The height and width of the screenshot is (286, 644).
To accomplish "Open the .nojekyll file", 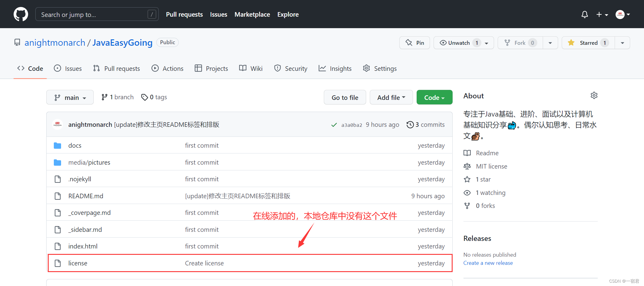I will pyautogui.click(x=80, y=179).
